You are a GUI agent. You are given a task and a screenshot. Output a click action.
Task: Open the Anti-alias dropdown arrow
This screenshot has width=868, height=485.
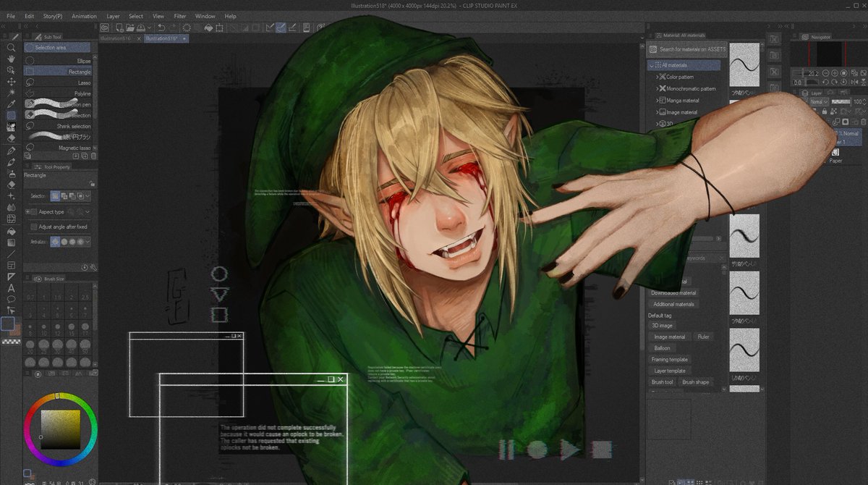pyautogui.click(x=89, y=242)
